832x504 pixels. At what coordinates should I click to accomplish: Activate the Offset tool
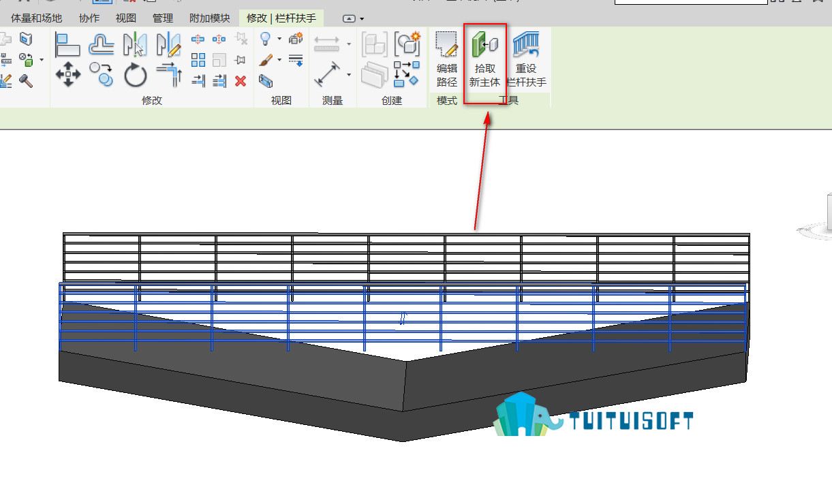102,44
